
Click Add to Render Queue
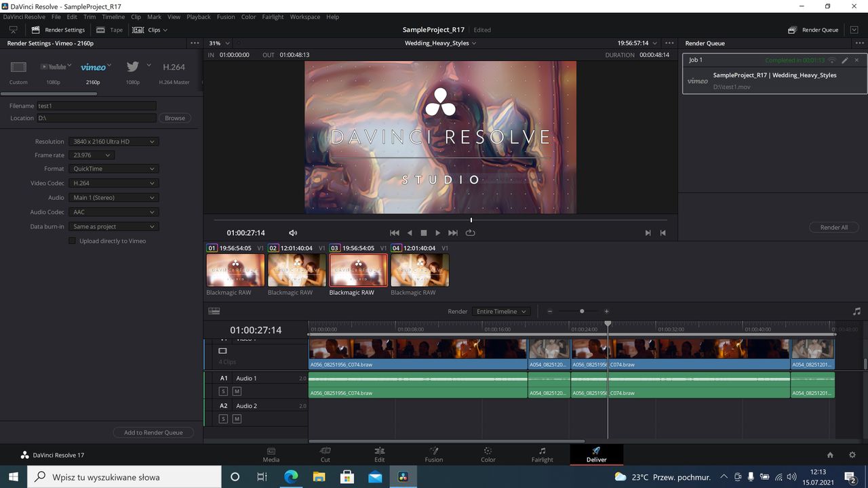[153, 432]
